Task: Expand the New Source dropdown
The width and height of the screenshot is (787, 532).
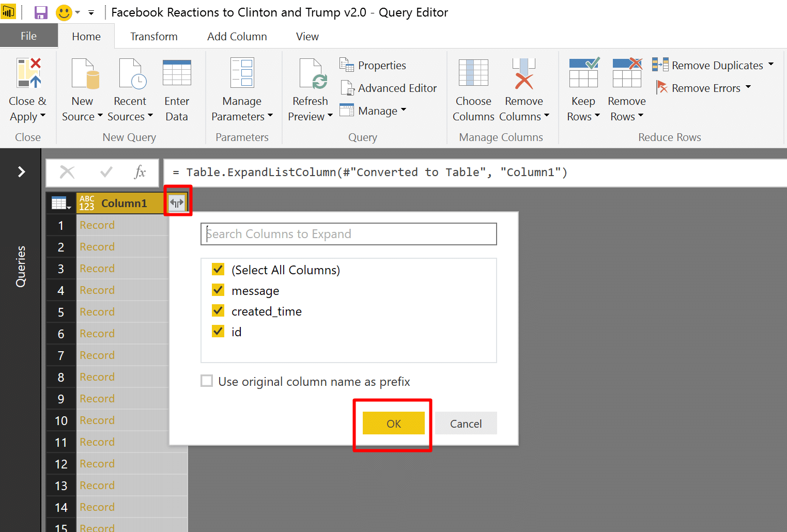Action: pyautogui.click(x=100, y=116)
